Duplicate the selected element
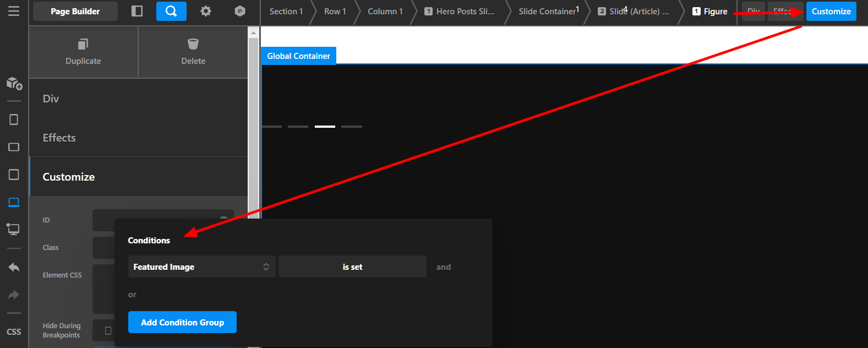Image resolution: width=868 pixels, height=348 pixels. [x=83, y=52]
